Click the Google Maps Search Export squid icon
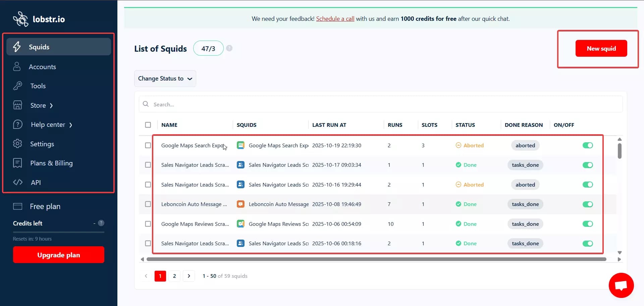The height and width of the screenshot is (306, 644). 240,145
